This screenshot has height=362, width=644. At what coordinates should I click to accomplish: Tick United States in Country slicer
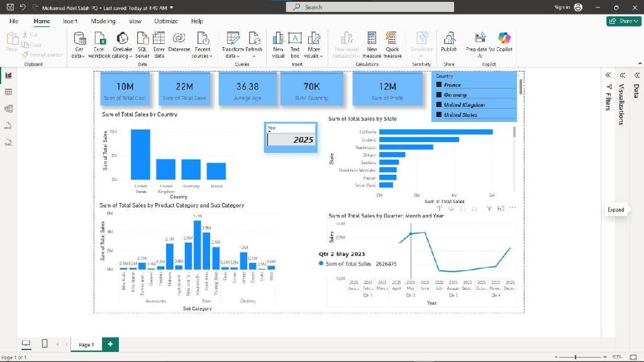click(x=440, y=115)
